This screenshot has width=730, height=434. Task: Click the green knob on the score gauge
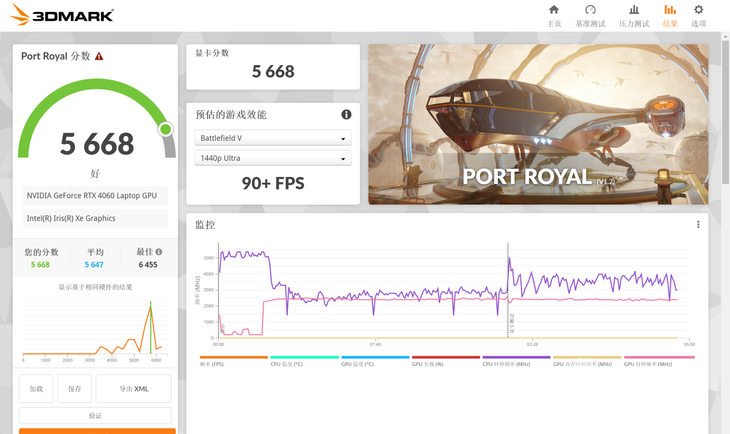point(165,129)
